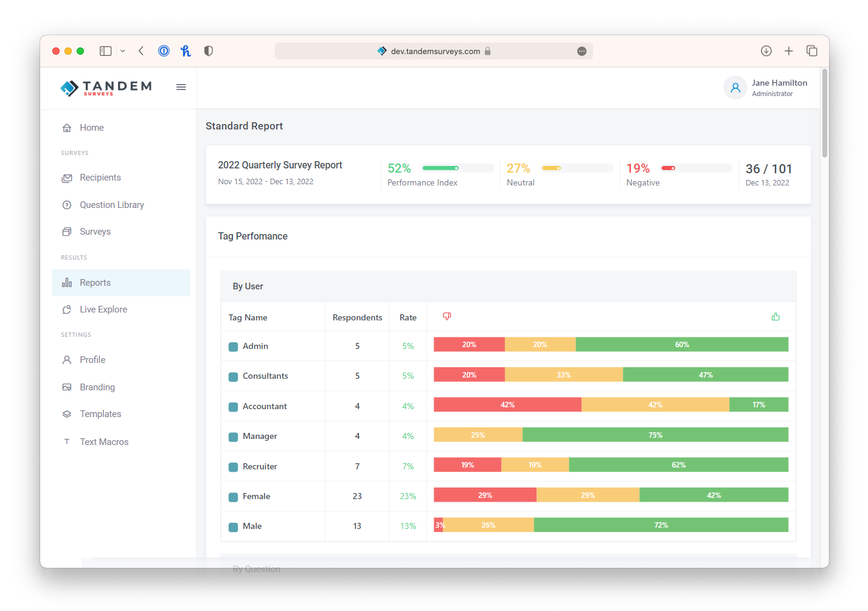Click the browser Downloads button
The width and height of the screenshot is (868, 611).
pyautogui.click(x=766, y=51)
